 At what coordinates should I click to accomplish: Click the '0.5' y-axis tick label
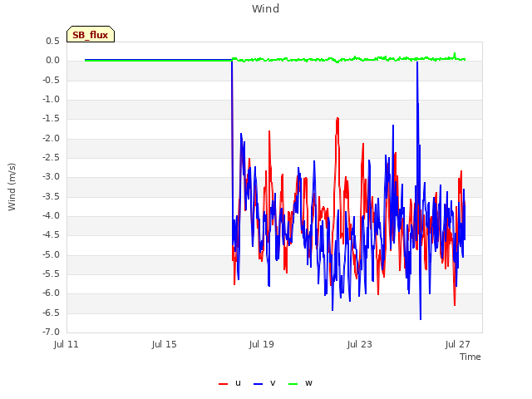coord(52,41)
